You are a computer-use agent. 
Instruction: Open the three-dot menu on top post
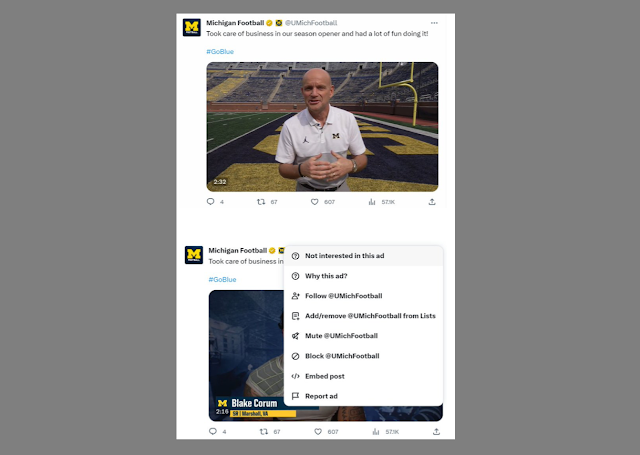tap(434, 23)
